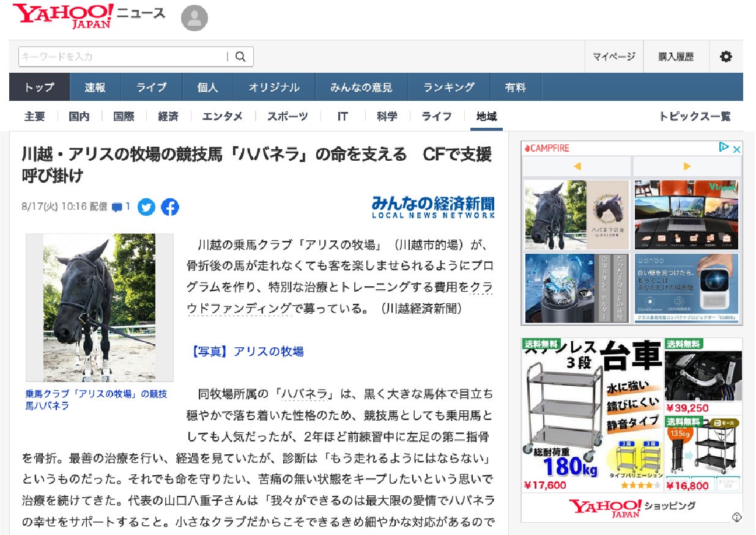Screen dimensions: 756x535
Task: Share the article on Twitter
Action: tap(146, 207)
